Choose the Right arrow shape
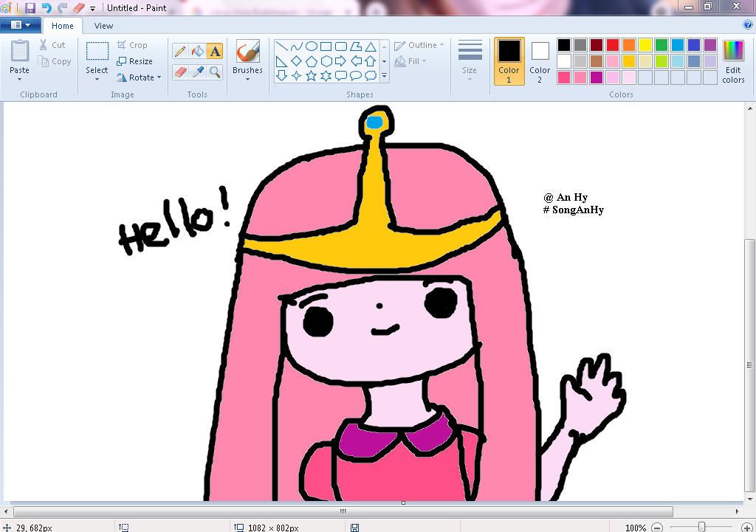The height and width of the screenshot is (532, 756). (341, 61)
